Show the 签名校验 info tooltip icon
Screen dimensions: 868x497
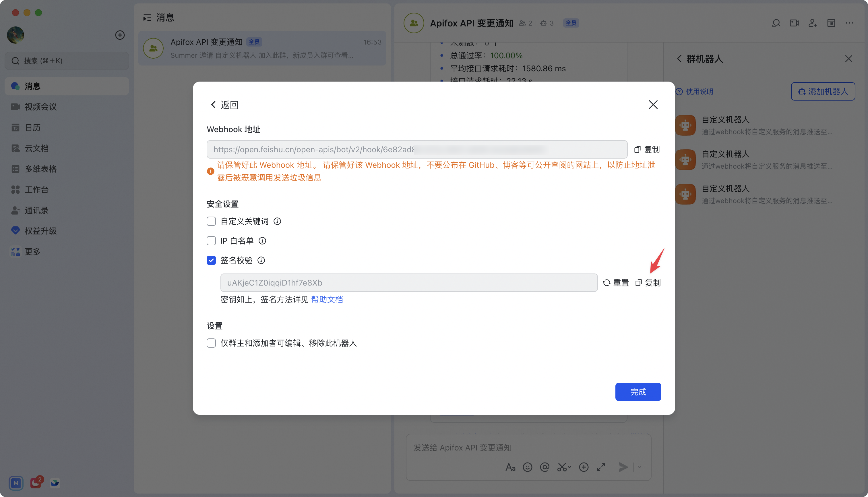click(x=261, y=261)
